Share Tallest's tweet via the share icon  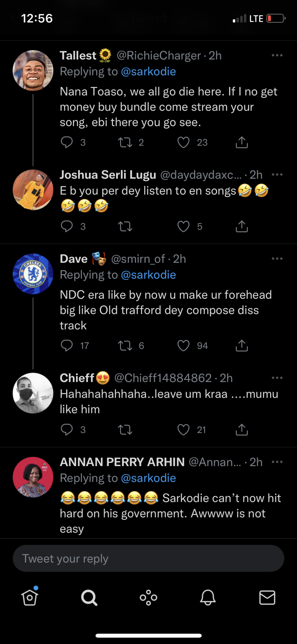click(241, 142)
